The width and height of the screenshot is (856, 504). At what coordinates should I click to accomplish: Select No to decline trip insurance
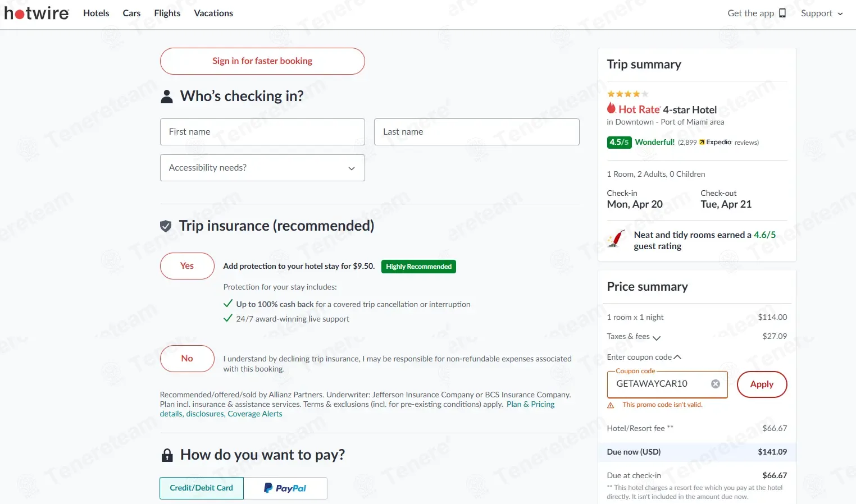tap(187, 359)
